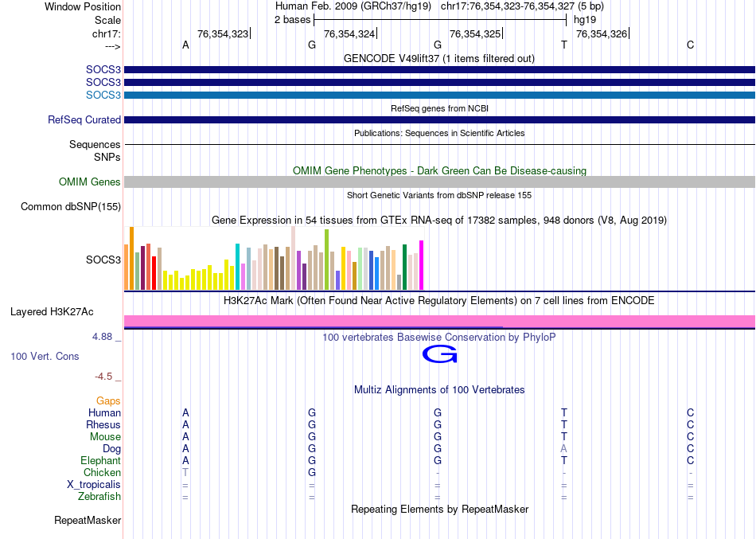This screenshot has width=756, height=539.
Task: Select the Scale label on the left
Action: pyautogui.click(x=107, y=20)
